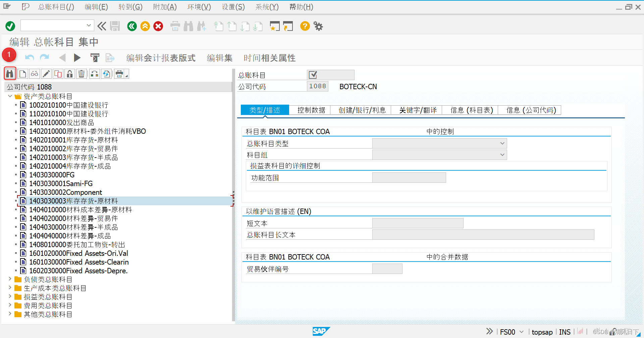Open a new GUI window with the star icon

[x=275, y=26]
